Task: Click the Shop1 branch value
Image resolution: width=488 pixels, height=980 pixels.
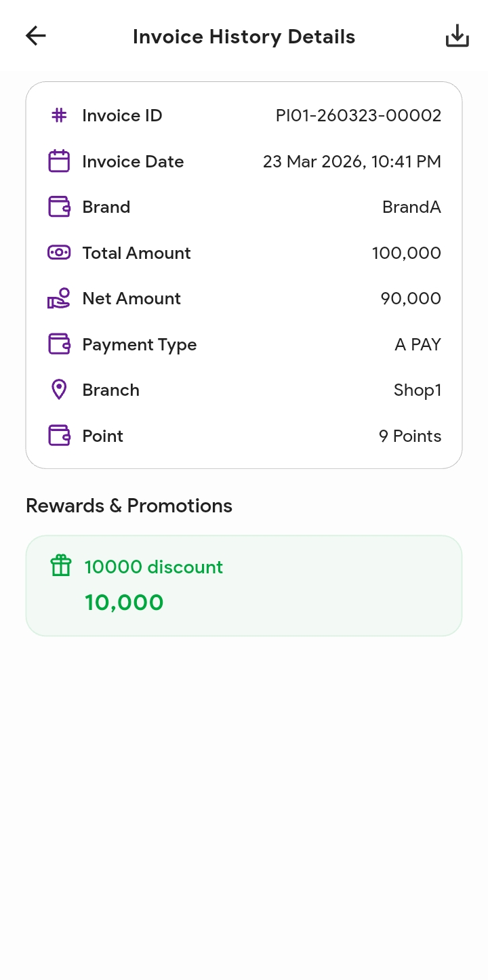Action: [x=417, y=390]
